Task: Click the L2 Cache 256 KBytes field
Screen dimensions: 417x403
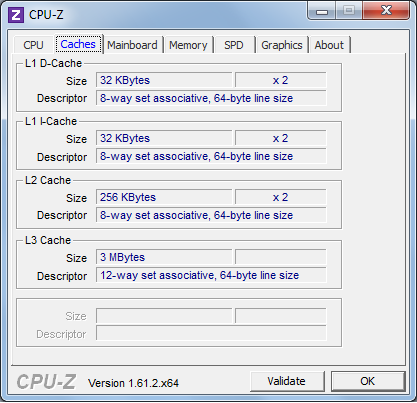Action: [x=164, y=197]
